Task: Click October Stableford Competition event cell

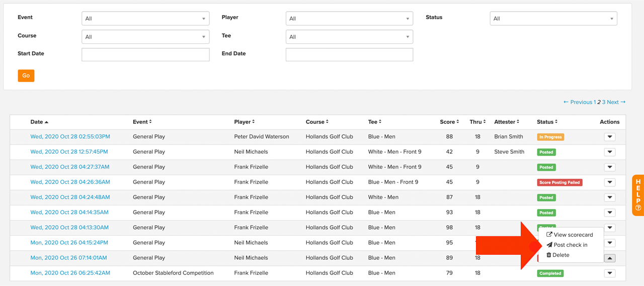Action: 173,272
